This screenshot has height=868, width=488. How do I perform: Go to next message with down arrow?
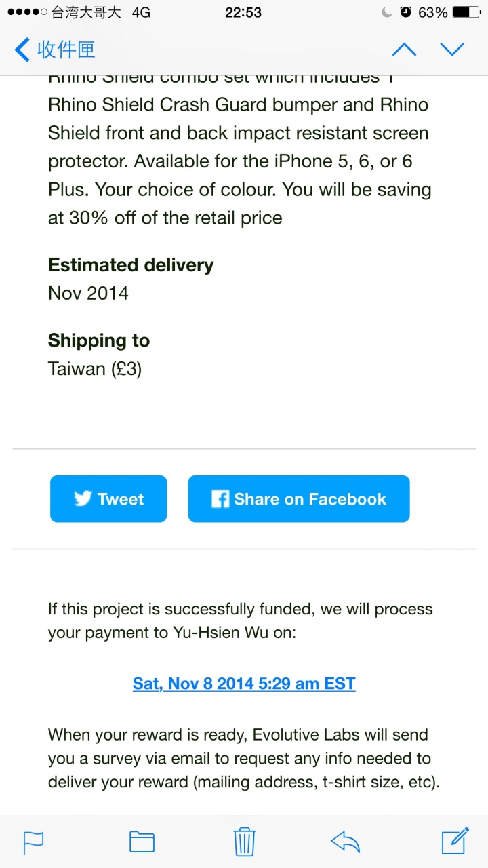[452, 50]
